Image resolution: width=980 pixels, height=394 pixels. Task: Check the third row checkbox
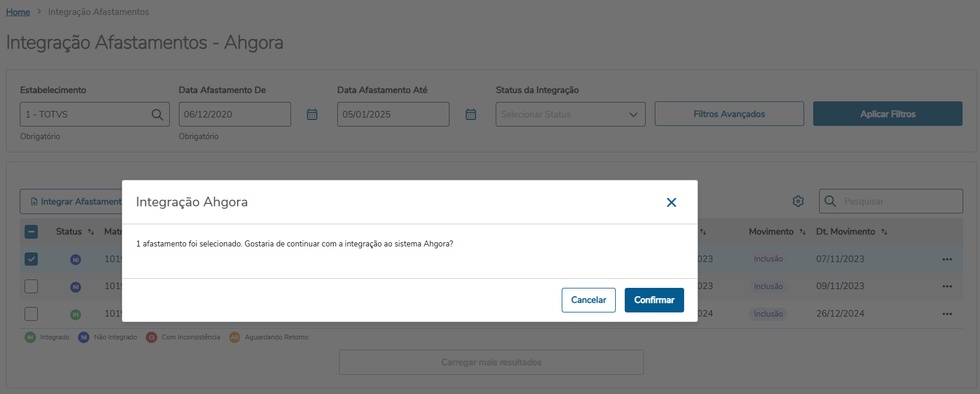(31, 314)
